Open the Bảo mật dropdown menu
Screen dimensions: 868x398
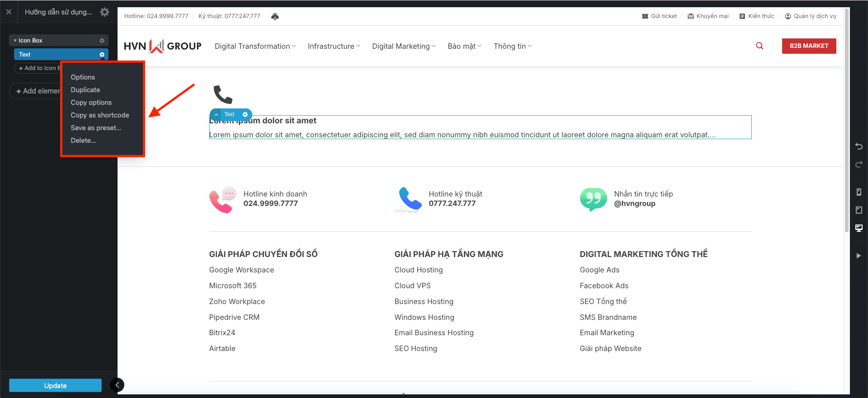click(464, 46)
